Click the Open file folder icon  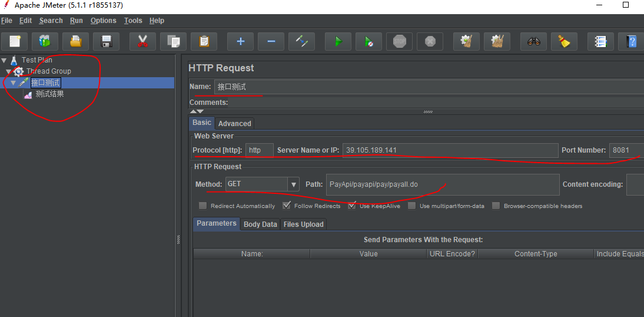click(x=76, y=41)
